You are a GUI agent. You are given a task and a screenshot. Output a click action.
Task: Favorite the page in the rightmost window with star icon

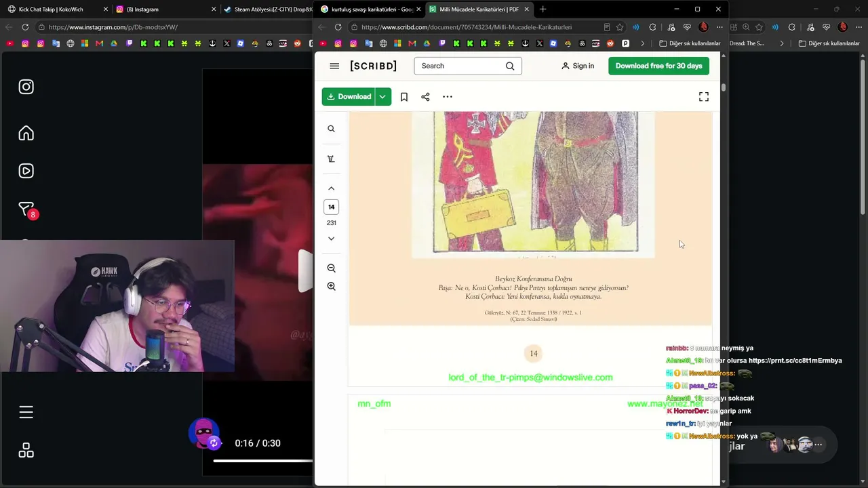click(x=759, y=27)
